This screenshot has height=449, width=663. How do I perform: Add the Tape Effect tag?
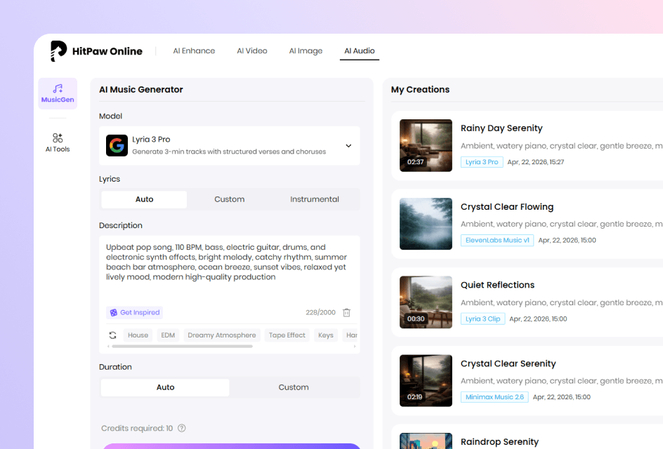tap(287, 335)
